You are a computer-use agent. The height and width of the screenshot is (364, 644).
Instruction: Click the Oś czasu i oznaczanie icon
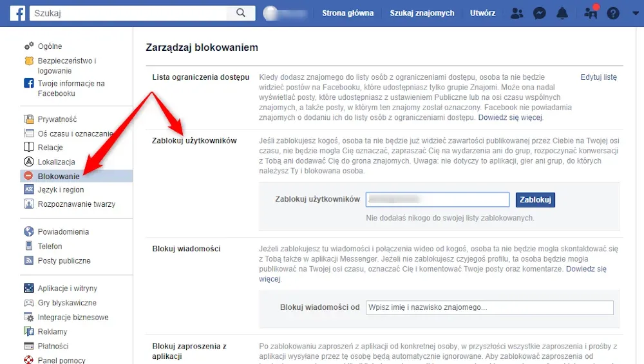(x=29, y=133)
